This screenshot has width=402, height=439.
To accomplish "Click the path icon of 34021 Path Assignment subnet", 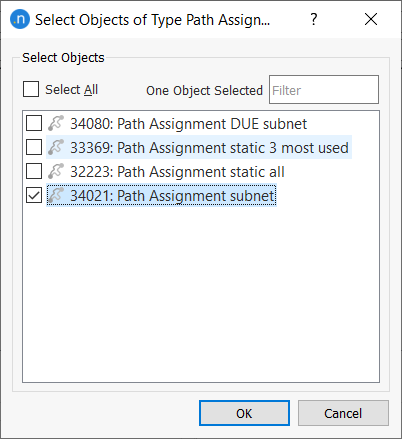I will (56, 195).
